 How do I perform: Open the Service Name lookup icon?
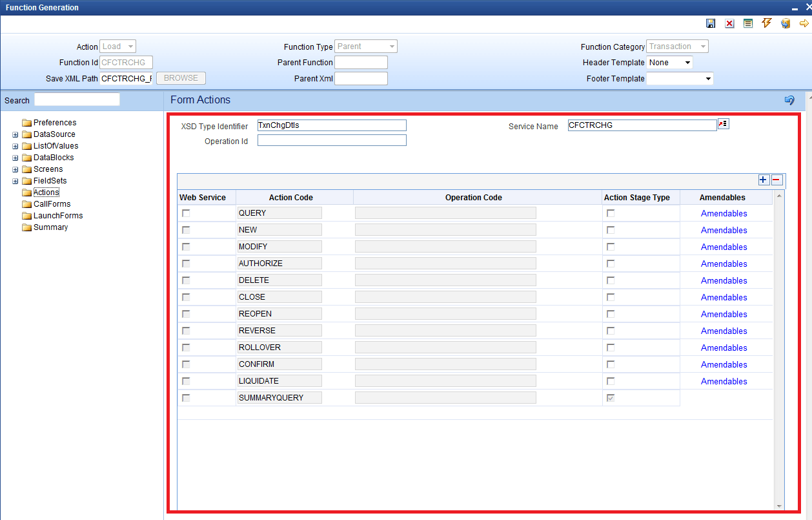[723, 124]
